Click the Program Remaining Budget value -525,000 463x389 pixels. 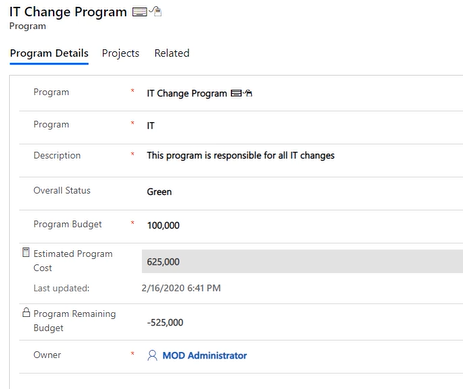tap(165, 323)
